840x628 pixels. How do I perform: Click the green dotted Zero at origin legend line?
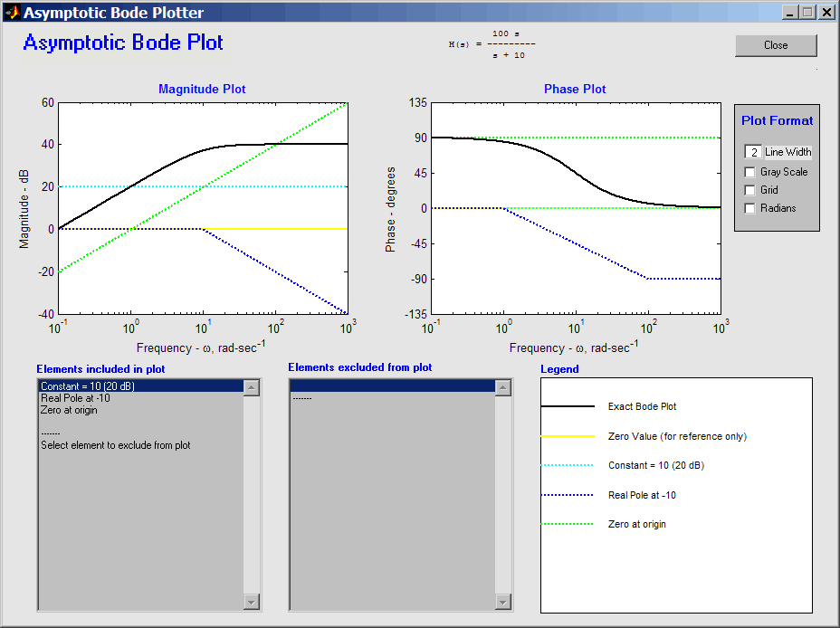[x=568, y=524]
